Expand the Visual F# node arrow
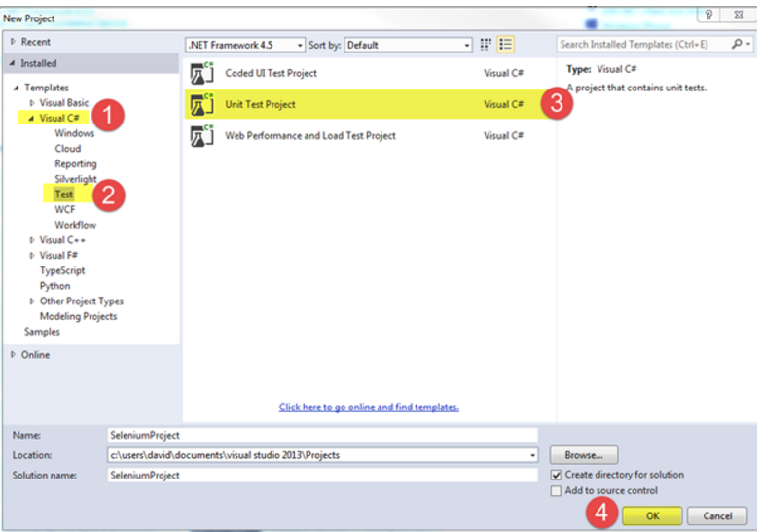 point(32,256)
